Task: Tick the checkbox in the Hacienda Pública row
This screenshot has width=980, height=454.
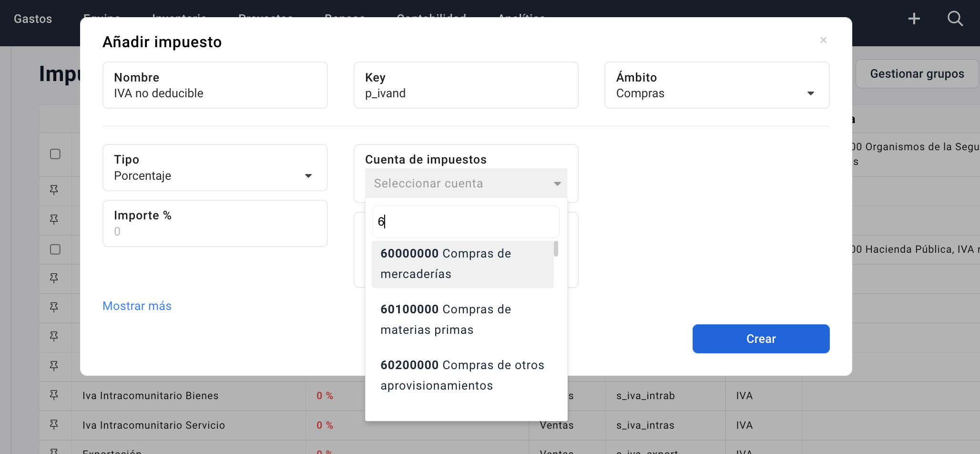Action: 55,249
